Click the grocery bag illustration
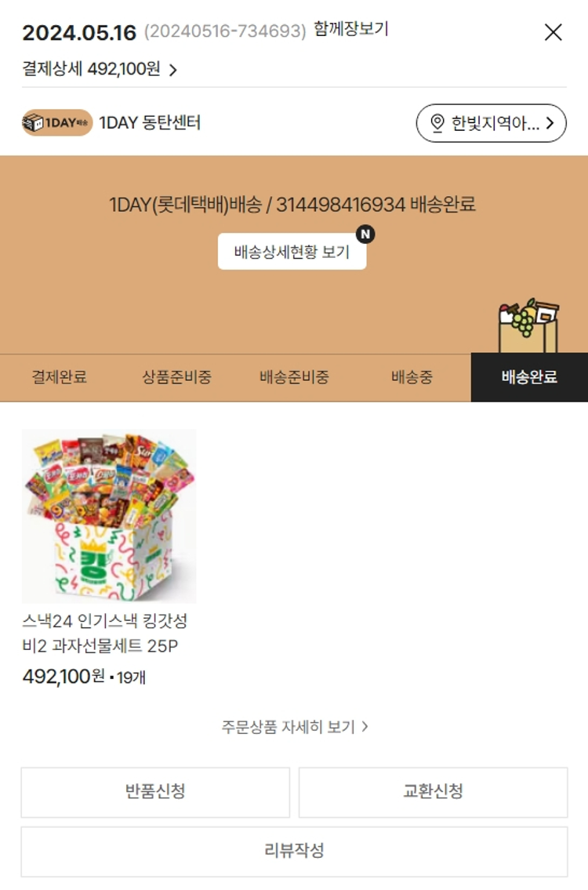 click(528, 325)
